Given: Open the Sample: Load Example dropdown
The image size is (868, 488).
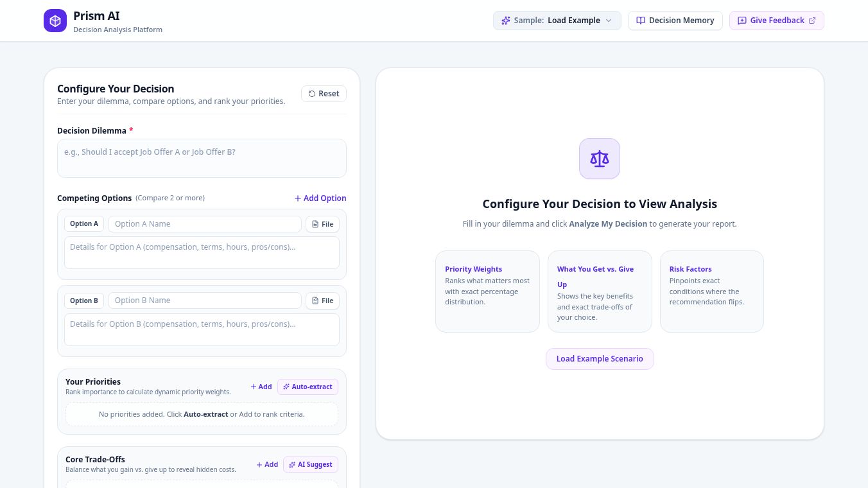Looking at the screenshot, I should (x=557, y=21).
